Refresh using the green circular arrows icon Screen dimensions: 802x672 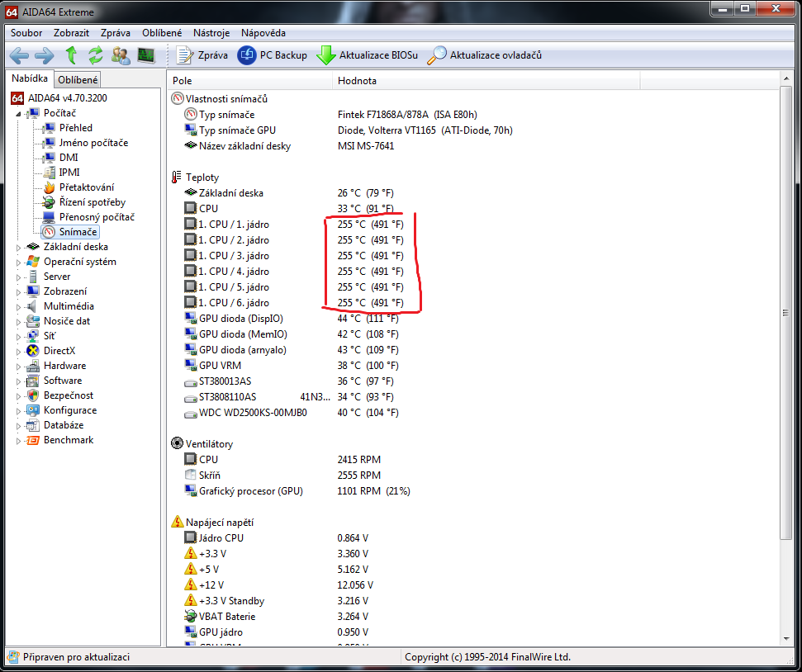96,55
